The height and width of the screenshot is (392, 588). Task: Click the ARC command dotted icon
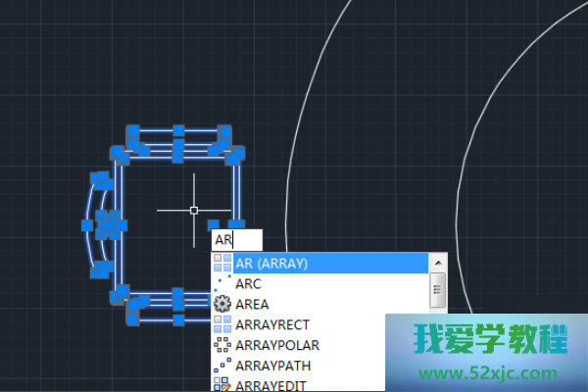(222, 283)
